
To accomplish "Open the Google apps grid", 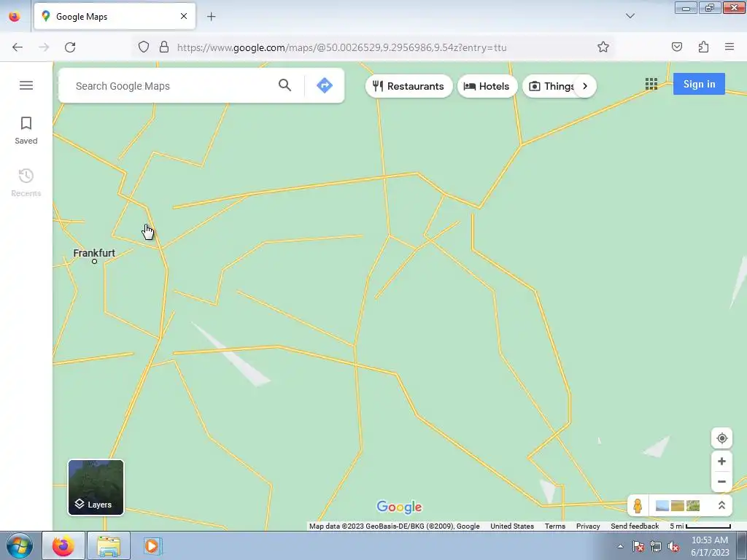I will [651, 85].
